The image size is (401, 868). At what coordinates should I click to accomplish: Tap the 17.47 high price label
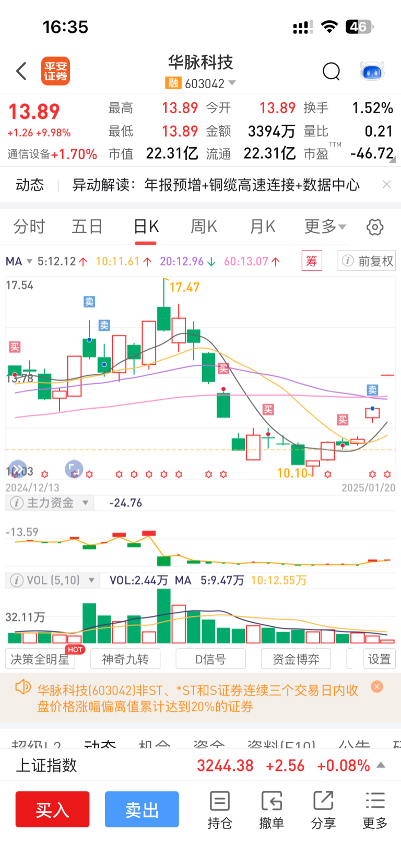(x=184, y=287)
